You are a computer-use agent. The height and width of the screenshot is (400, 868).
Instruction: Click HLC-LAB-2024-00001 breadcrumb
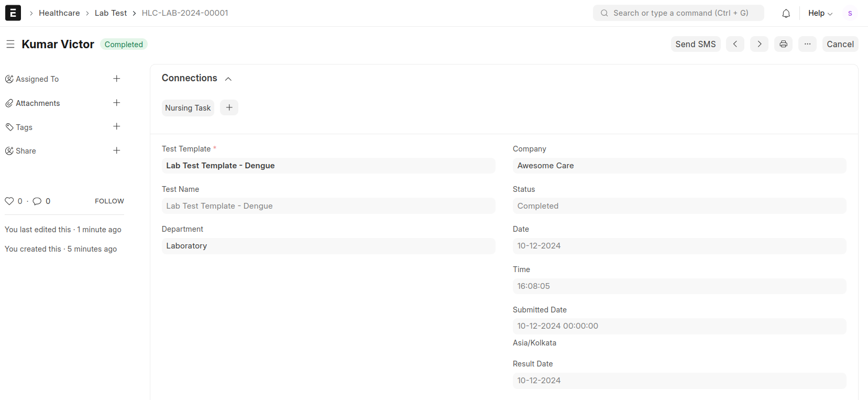[x=185, y=13]
